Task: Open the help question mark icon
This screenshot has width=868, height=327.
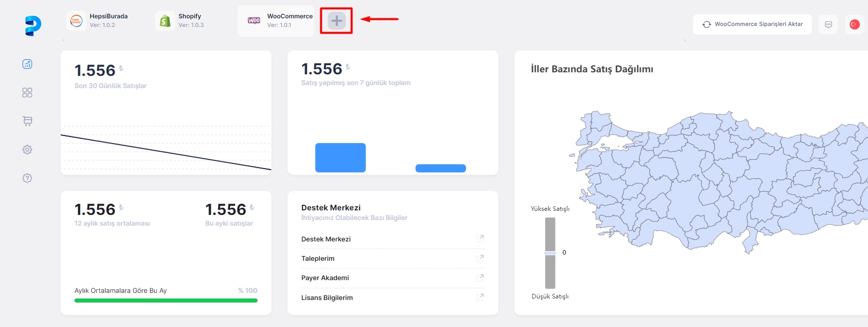Action: click(28, 178)
